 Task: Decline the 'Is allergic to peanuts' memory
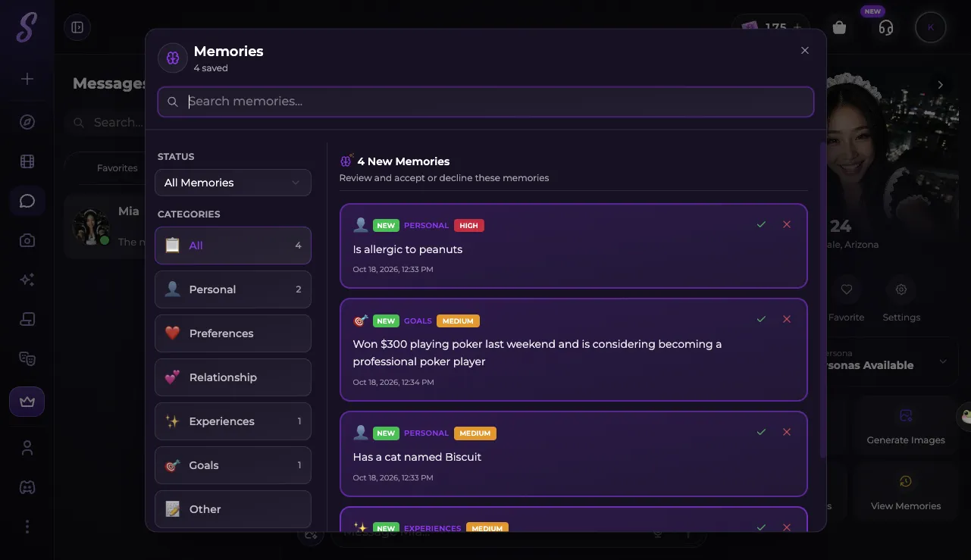click(787, 224)
